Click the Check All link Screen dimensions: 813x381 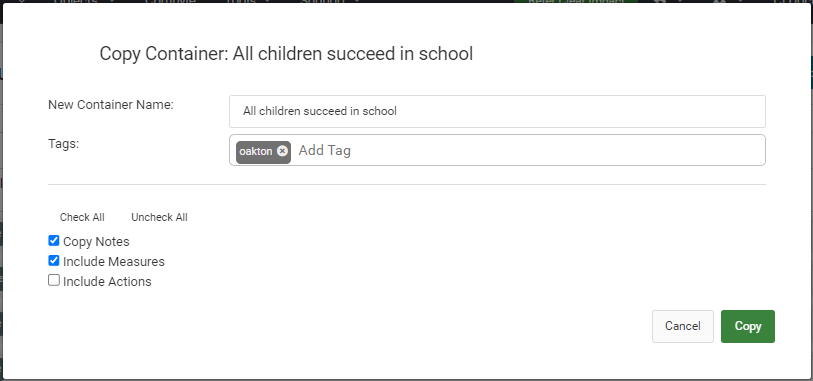coord(82,217)
